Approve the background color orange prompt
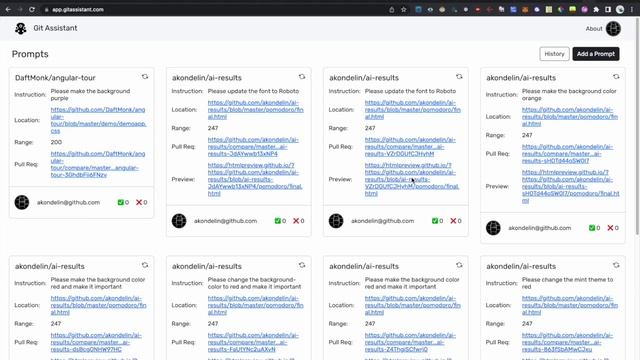 click(592, 228)
